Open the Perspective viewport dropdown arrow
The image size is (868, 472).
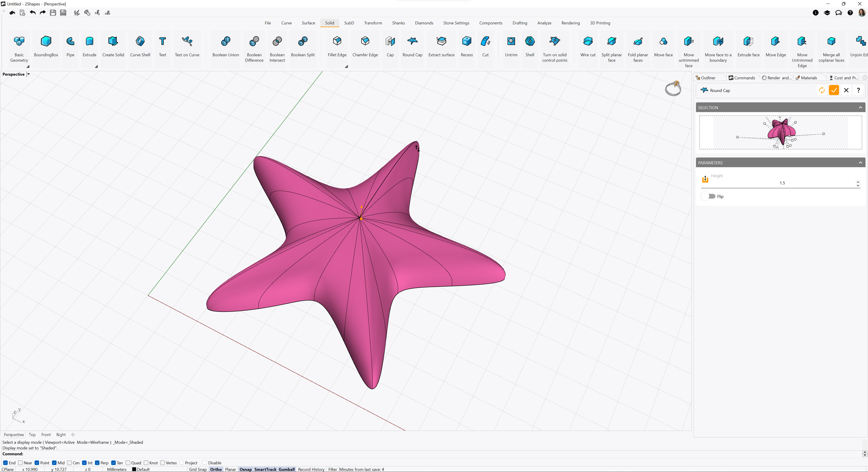click(x=28, y=74)
